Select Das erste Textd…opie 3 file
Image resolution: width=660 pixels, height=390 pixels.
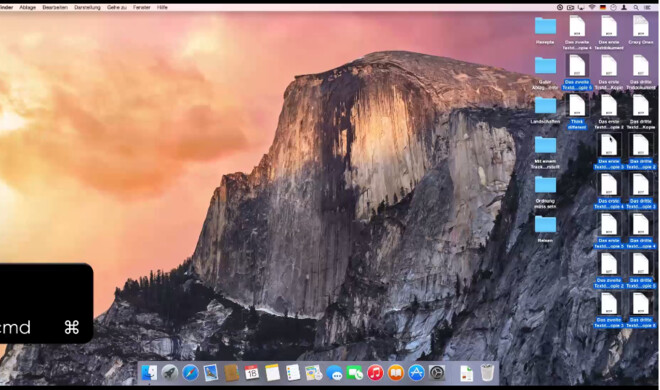pos(609,145)
